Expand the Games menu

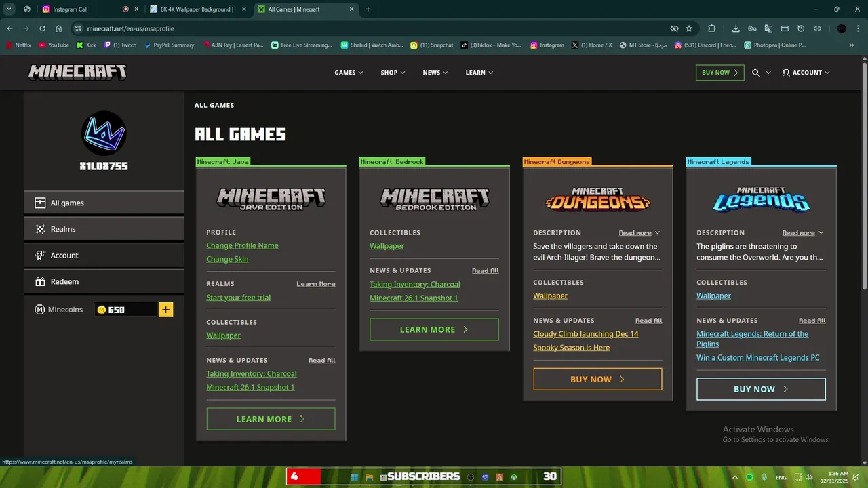pyautogui.click(x=349, y=73)
